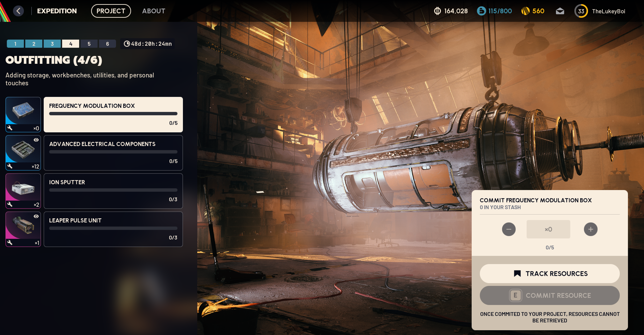644x335 pixels.
Task: Open the mail inbox icon
Action: (x=560, y=11)
